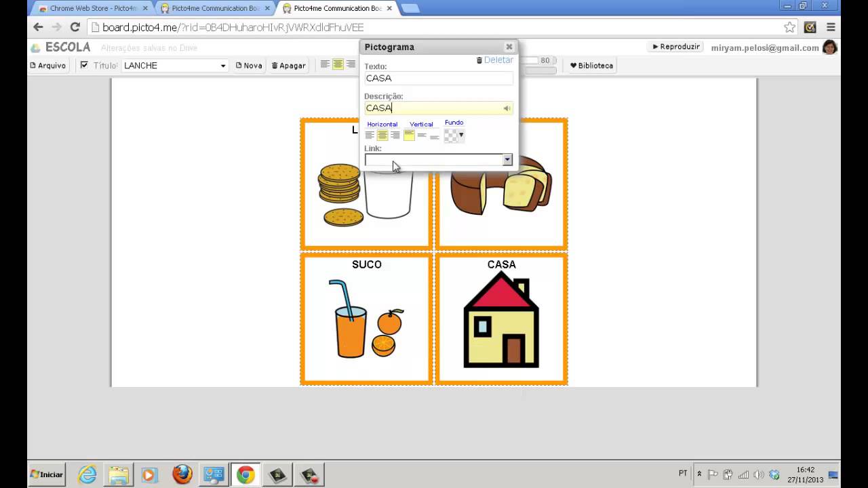Open volume control in system tray
This screenshot has height=488, width=868.
pos(759,474)
